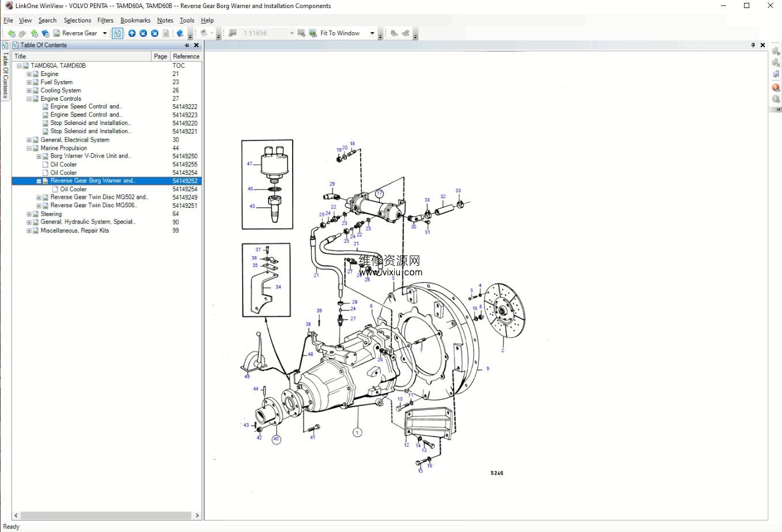The width and height of the screenshot is (782, 532).
Task: Click the orange info search icon
Action: click(x=776, y=88)
